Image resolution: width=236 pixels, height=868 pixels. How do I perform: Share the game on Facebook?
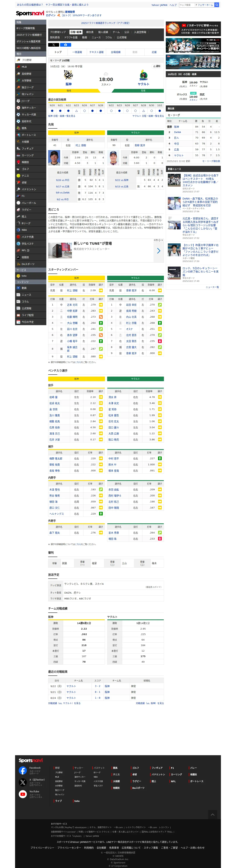(x=65, y=45)
